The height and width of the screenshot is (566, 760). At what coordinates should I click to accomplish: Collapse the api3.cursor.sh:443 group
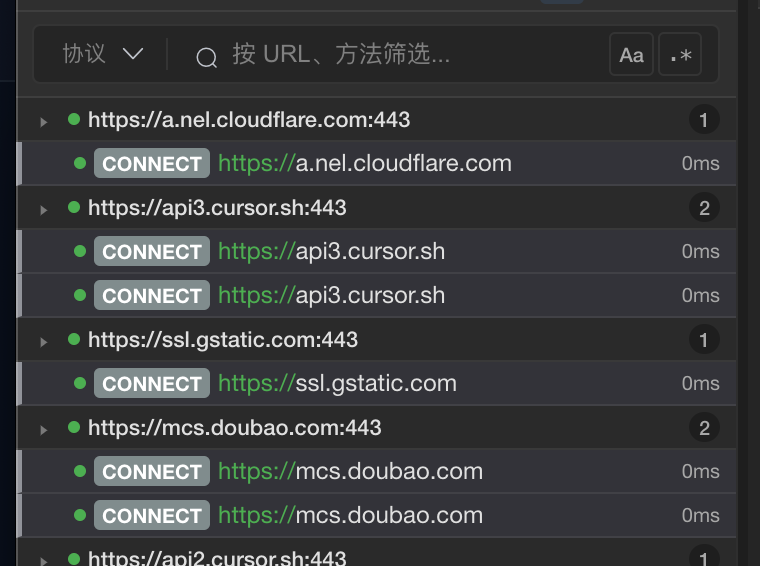(x=44, y=209)
